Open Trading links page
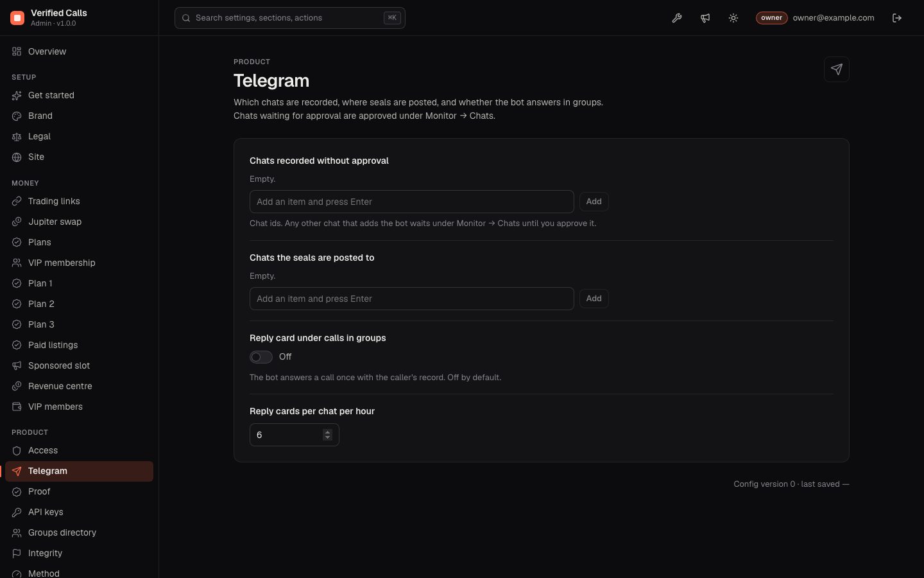Viewport: 924px width, 578px height. tap(79, 201)
